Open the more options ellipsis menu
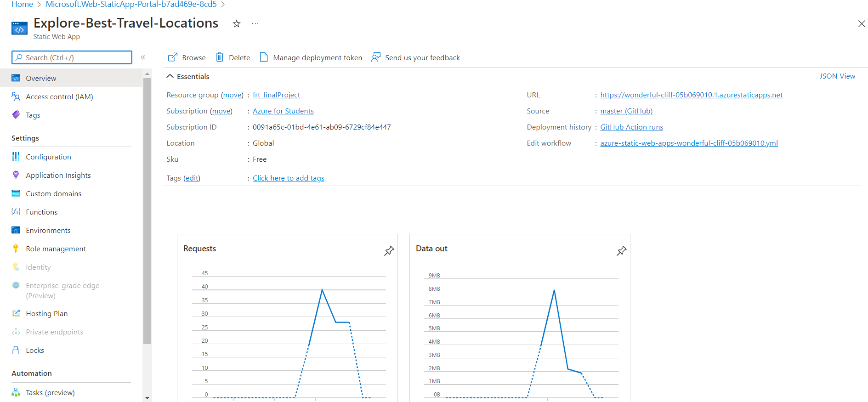 click(255, 24)
